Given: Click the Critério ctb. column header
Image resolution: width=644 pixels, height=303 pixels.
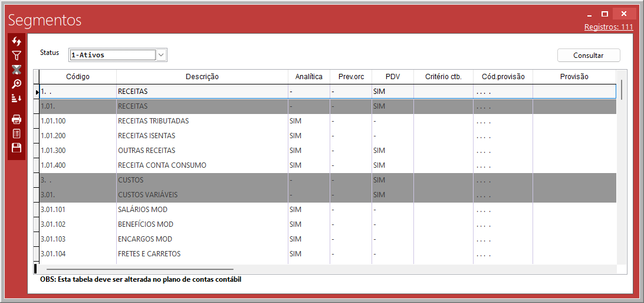Looking at the screenshot, I should click(x=443, y=76).
